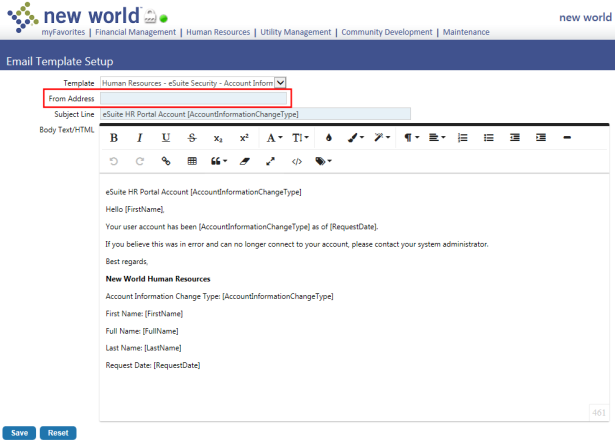Viewport: 615px width, 443px height.
Task: Apply strikethrough to text
Action: (192, 137)
